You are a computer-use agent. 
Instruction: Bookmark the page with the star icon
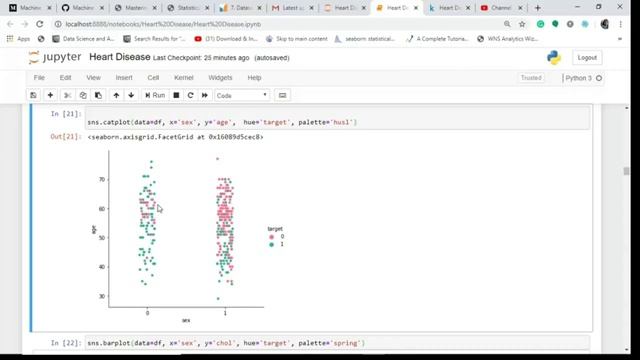(x=522, y=24)
